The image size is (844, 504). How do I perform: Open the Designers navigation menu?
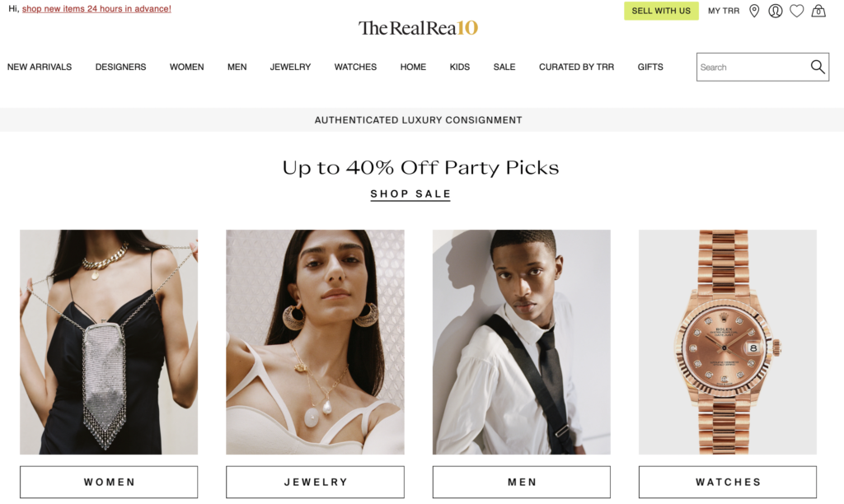(x=120, y=67)
